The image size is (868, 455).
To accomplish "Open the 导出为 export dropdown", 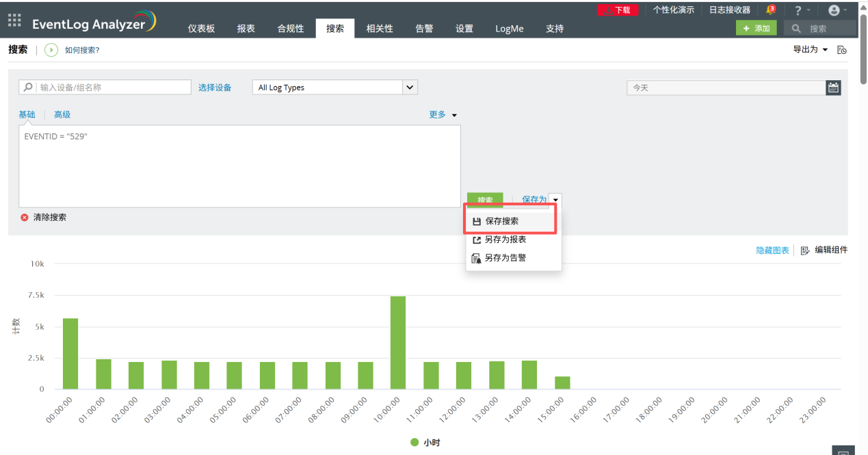I will (811, 50).
